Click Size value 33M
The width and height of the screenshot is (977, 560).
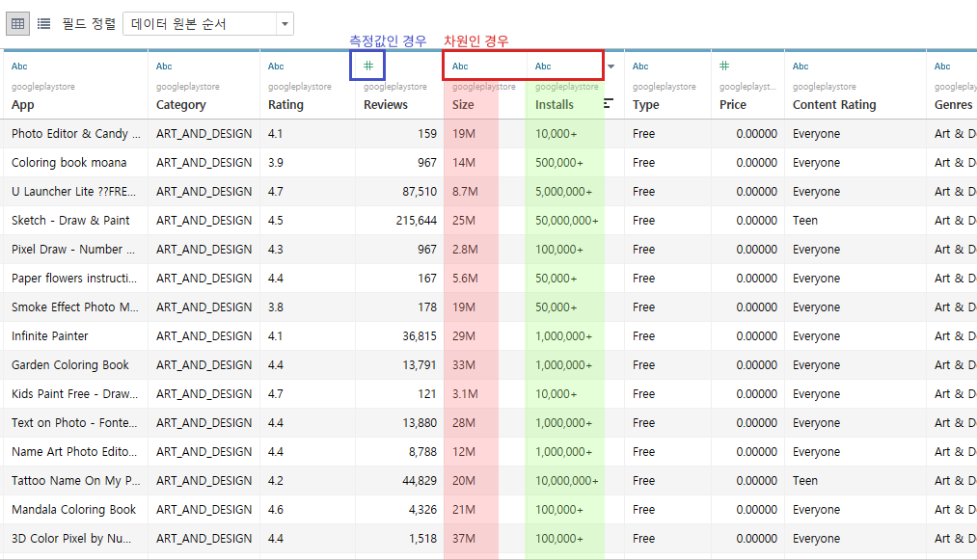point(464,364)
